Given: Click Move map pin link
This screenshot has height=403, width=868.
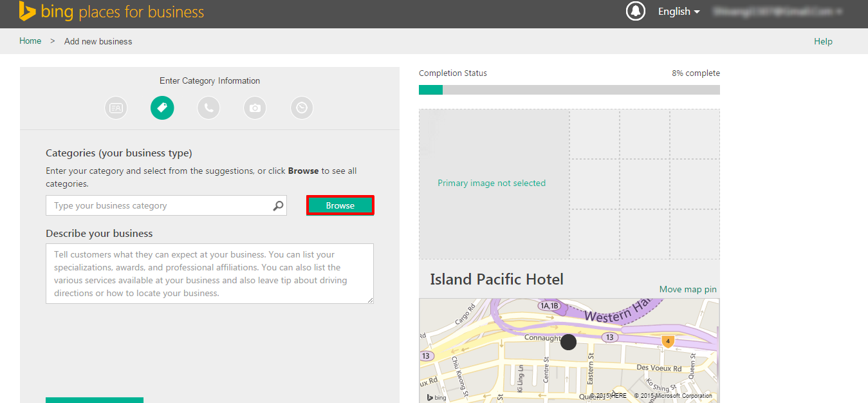Looking at the screenshot, I should [688, 290].
